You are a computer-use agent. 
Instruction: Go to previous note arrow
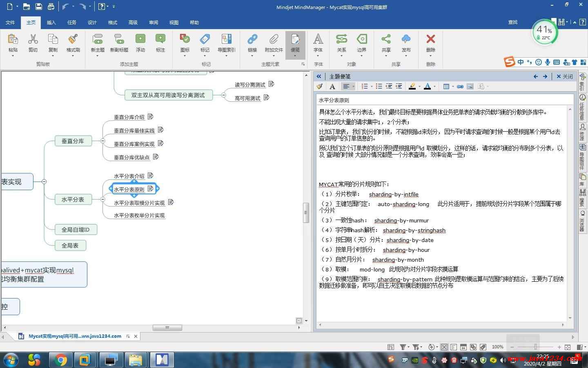pos(536,76)
